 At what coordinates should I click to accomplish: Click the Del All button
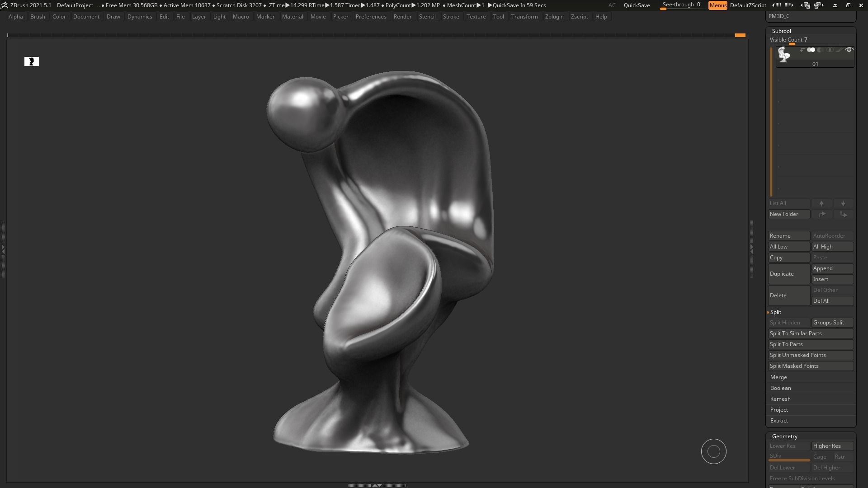[x=832, y=301]
